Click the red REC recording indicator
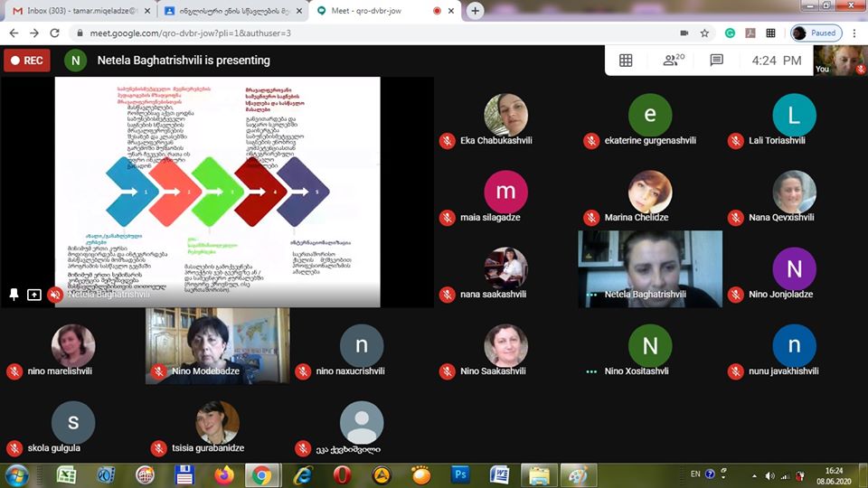 26,61
